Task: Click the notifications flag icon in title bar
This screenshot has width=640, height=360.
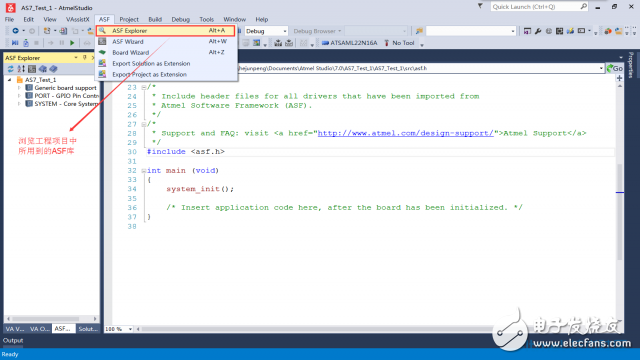Action: (x=480, y=6)
